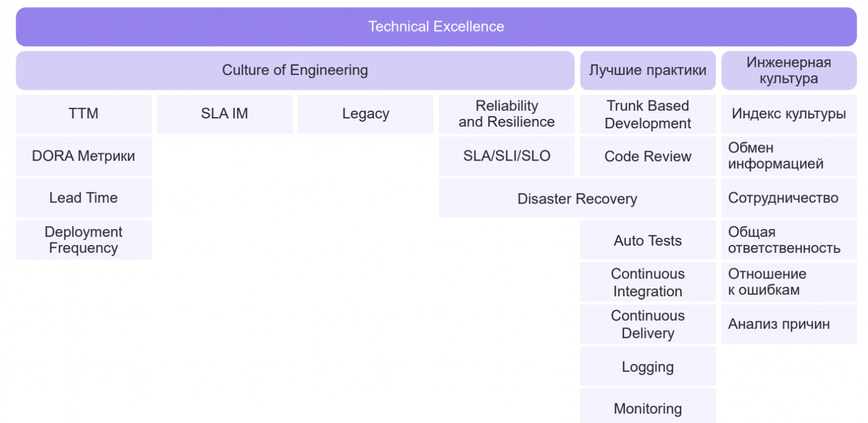This screenshot has height=423, width=868.
Task: Select the Lead Time box
Action: click(x=83, y=198)
